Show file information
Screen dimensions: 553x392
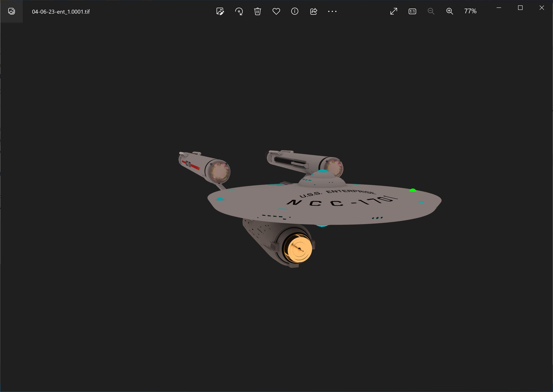tap(295, 11)
